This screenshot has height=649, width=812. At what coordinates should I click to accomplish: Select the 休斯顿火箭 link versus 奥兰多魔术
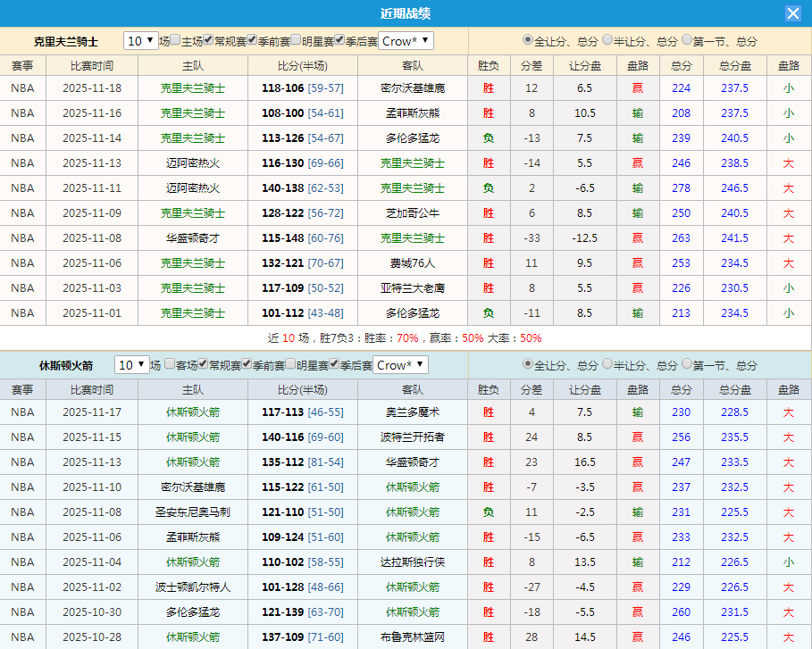[x=193, y=412]
